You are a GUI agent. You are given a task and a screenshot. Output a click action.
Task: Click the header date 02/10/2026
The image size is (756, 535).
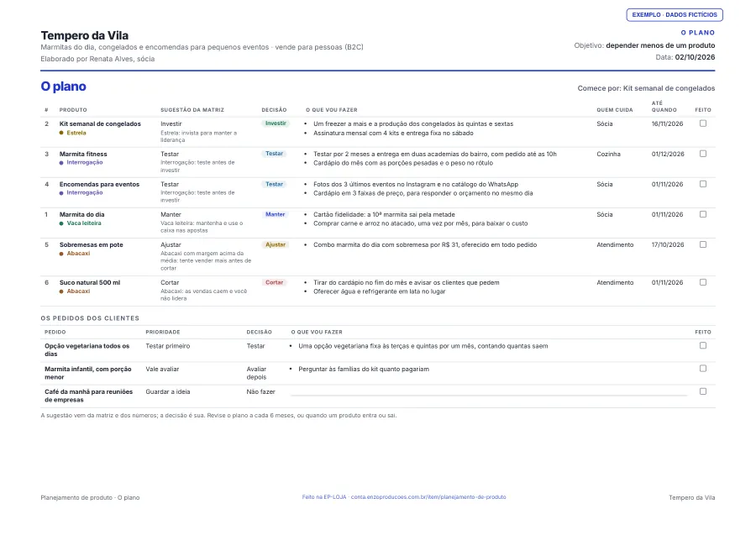click(x=695, y=57)
